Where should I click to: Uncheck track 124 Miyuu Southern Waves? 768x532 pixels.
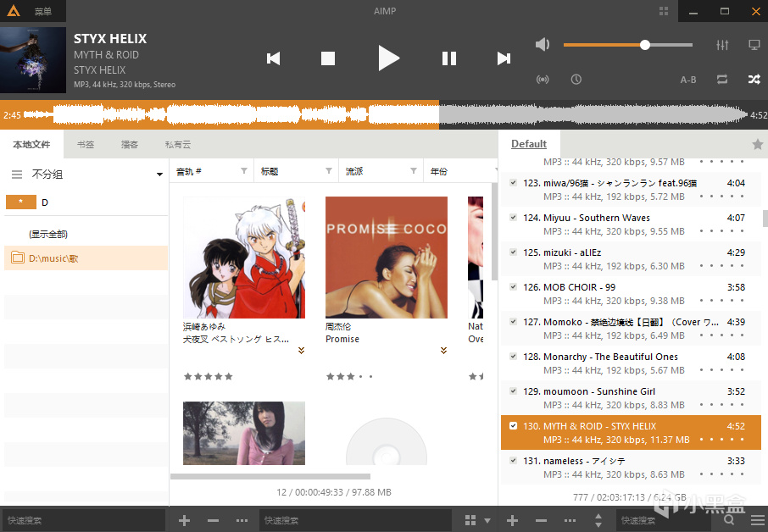513,218
